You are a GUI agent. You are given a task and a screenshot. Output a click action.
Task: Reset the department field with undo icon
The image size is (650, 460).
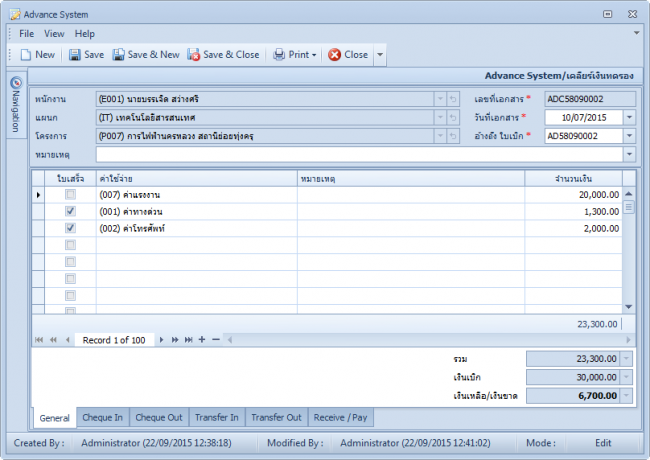pos(453,118)
